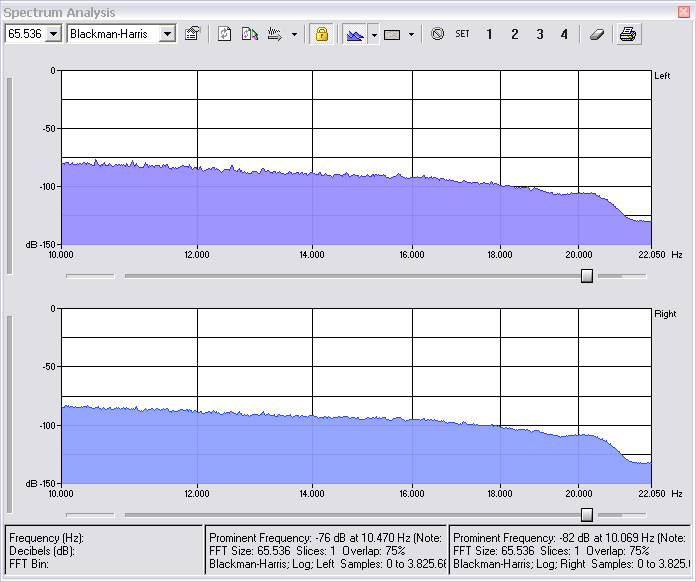Click the eraser icon

coord(596,34)
